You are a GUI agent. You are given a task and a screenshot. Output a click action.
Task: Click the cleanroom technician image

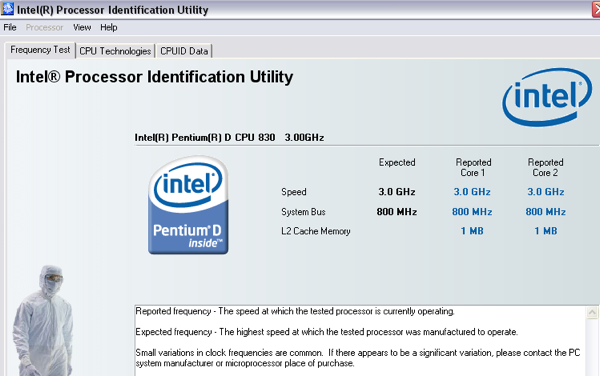(x=42, y=321)
